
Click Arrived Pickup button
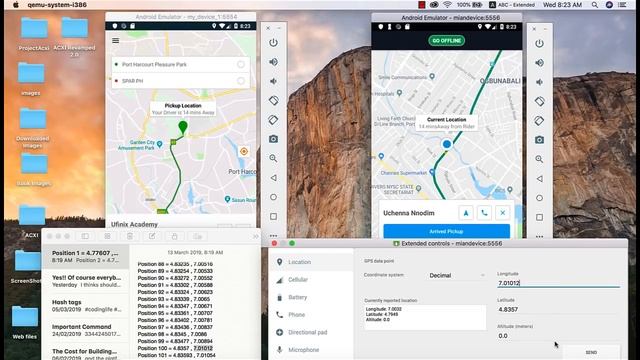tap(447, 231)
